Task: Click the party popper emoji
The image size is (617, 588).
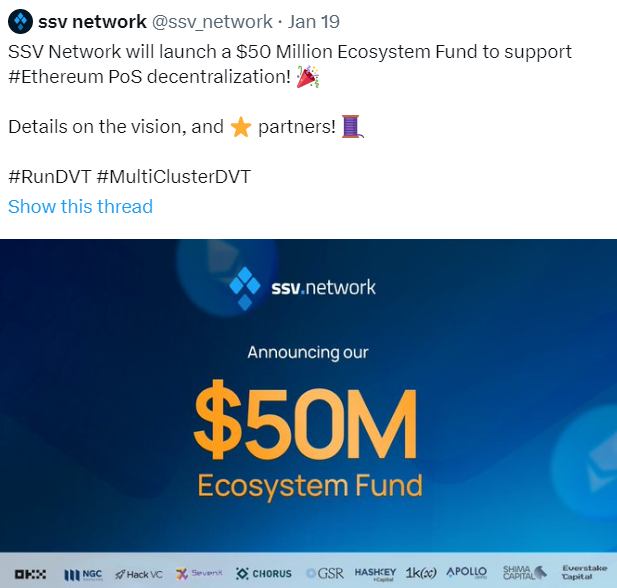Action: pos(308,76)
